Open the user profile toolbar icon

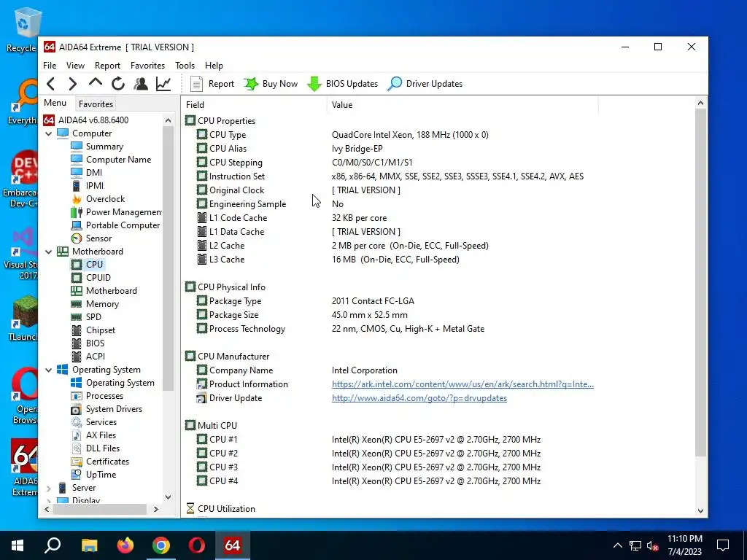(x=141, y=84)
